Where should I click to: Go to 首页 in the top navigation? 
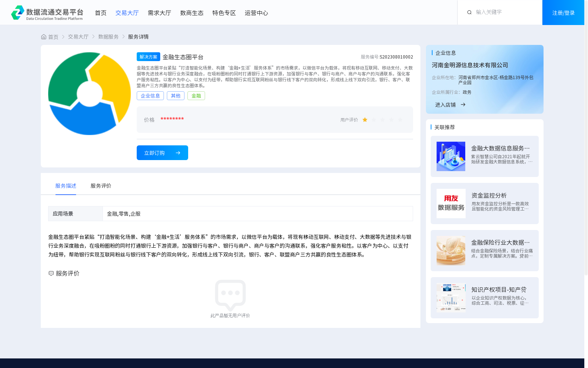(x=101, y=13)
